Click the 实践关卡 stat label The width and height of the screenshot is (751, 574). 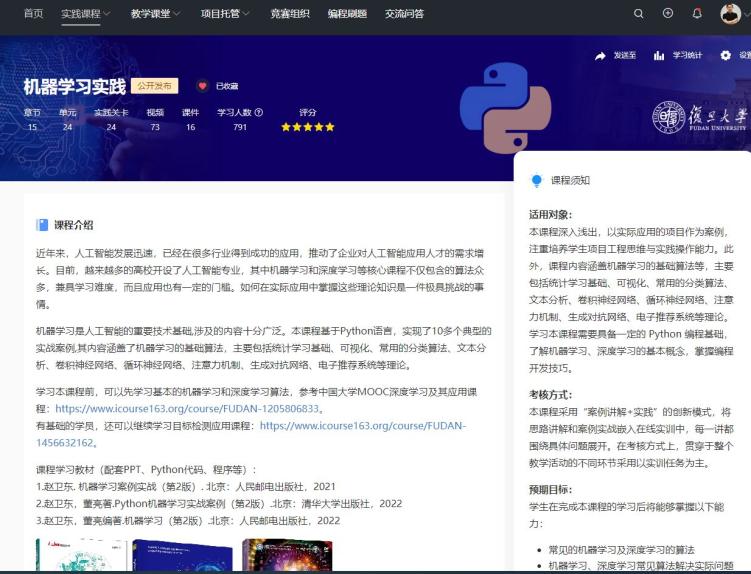click(111, 112)
